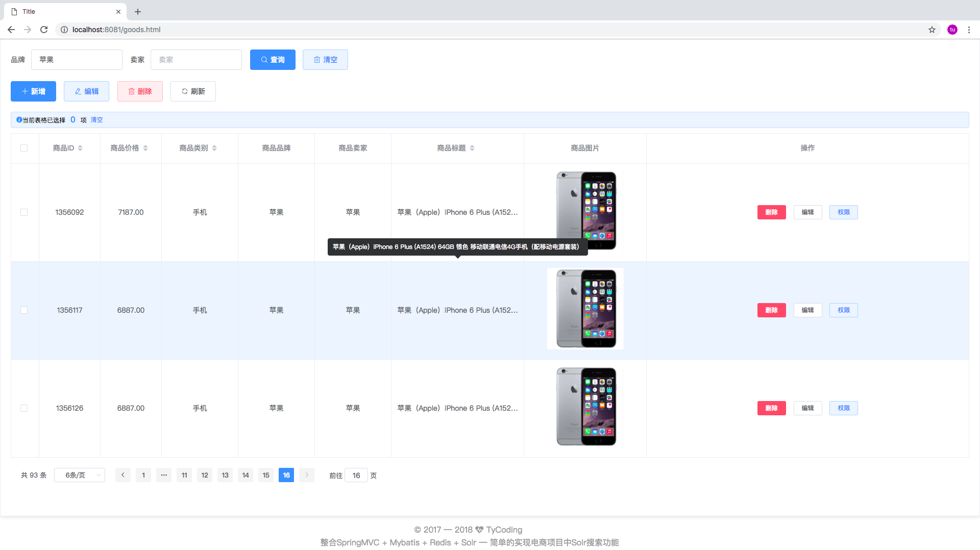Delete product 1356126 row
980x550 pixels.
point(771,408)
